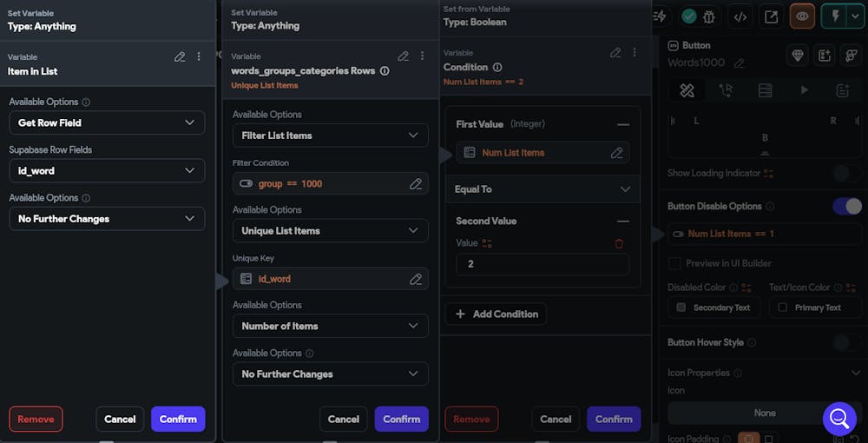Screen dimensions: 868x443
Task: Click the preview eye icon
Action: [803, 17]
